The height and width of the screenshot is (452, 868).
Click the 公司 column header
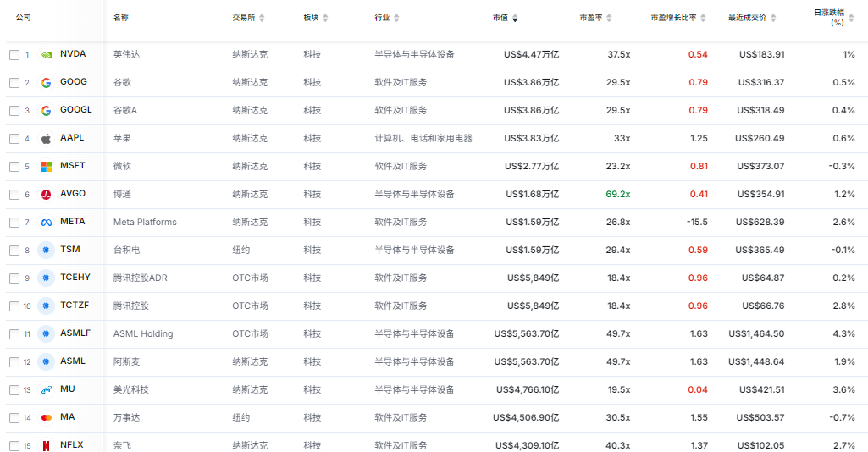coord(24,18)
